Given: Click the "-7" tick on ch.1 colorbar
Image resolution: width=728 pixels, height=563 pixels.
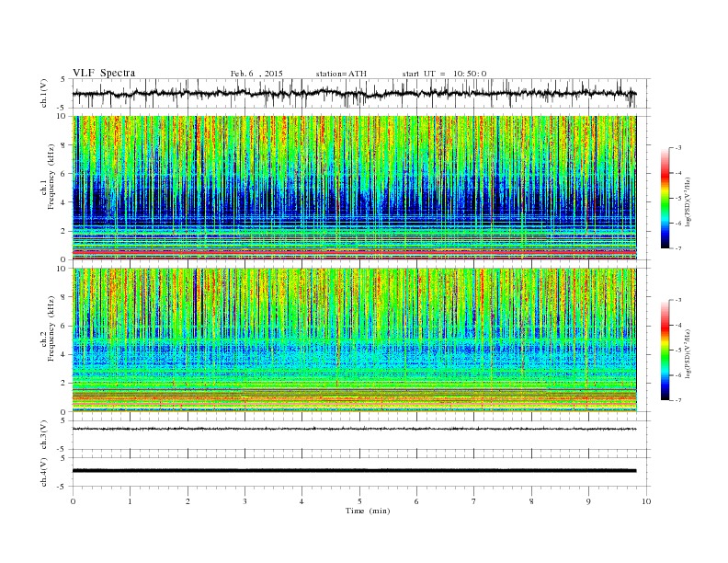Looking at the screenshot, I should (x=677, y=248).
